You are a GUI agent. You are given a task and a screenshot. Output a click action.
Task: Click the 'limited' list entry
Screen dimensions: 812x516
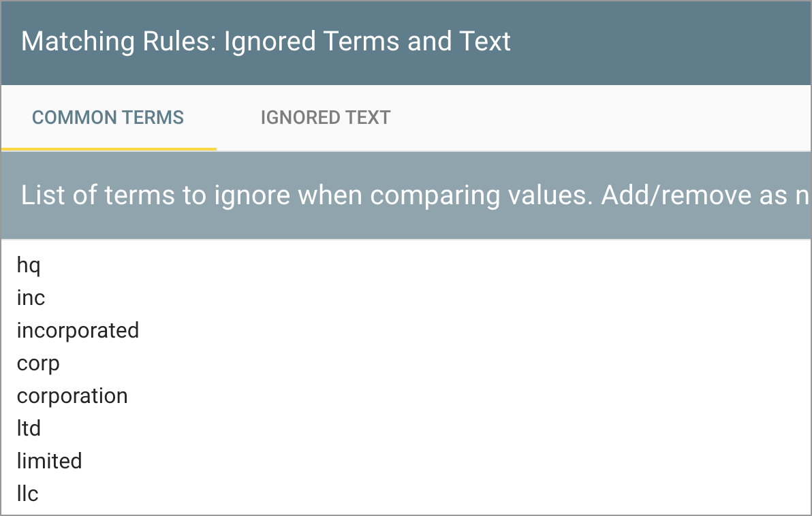[x=49, y=461]
